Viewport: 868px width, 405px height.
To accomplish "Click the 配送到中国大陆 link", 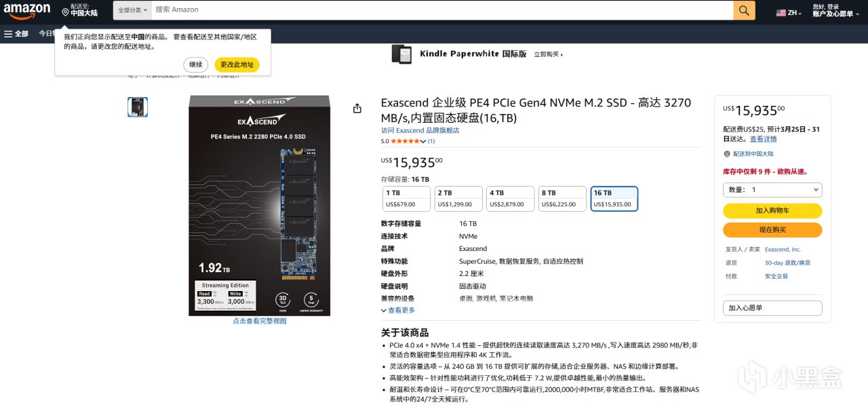I will pos(753,154).
